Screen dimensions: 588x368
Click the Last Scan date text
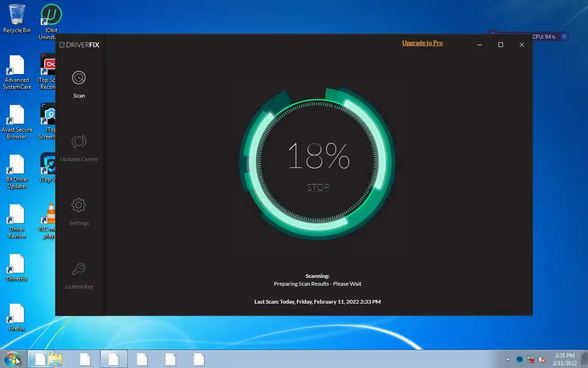coord(317,302)
